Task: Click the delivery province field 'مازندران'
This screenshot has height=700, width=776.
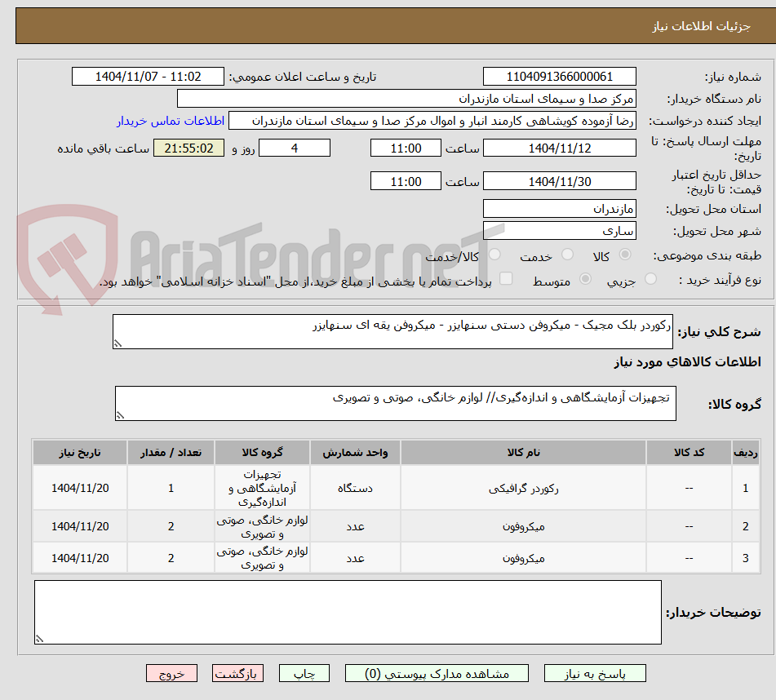Action: [559, 209]
